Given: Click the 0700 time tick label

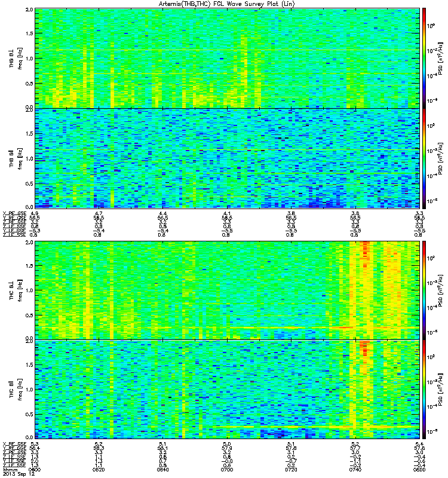Looking at the screenshot, I should coord(227,470).
